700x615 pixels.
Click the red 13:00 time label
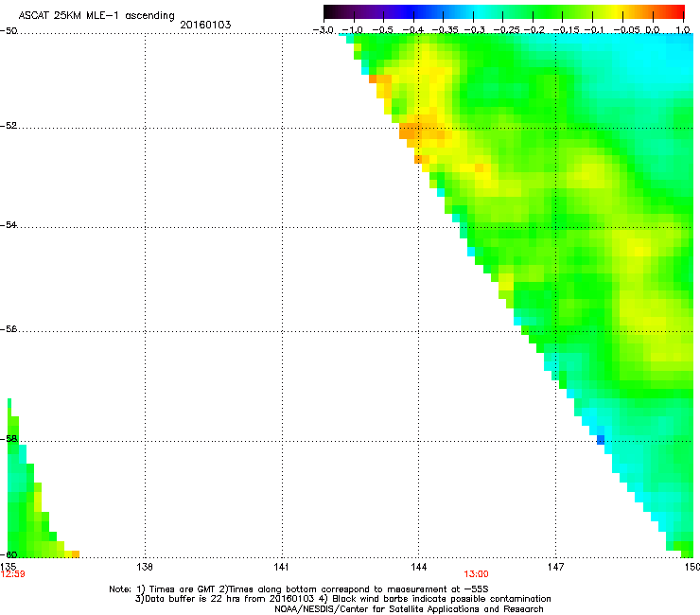pos(476,574)
